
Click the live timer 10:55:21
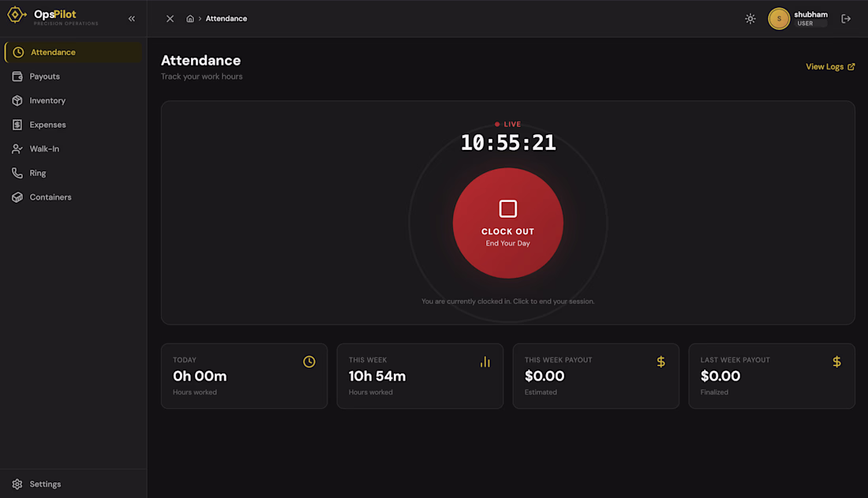tap(508, 143)
